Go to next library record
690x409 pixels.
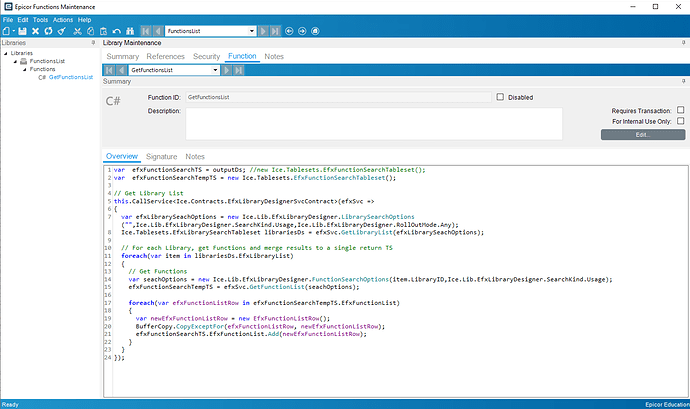pos(263,31)
